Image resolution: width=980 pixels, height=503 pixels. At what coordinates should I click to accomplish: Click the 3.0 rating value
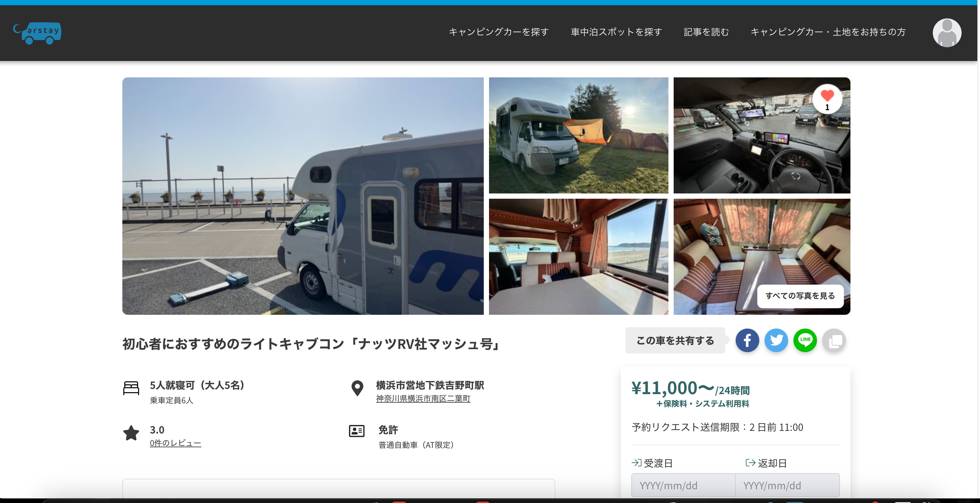(157, 430)
